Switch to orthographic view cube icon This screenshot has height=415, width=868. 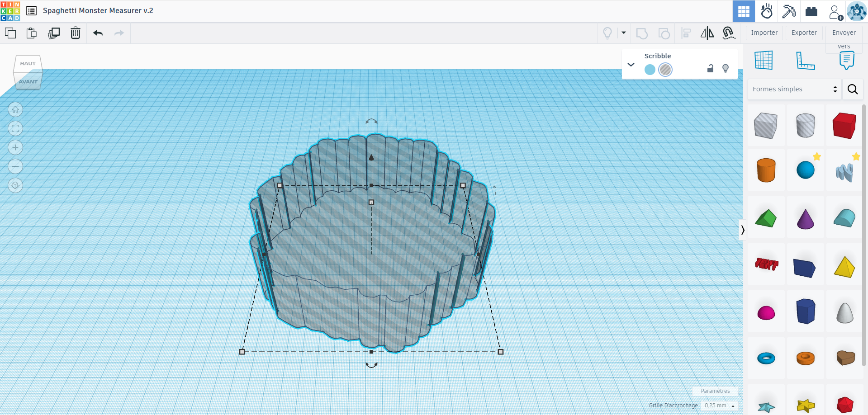click(15, 185)
